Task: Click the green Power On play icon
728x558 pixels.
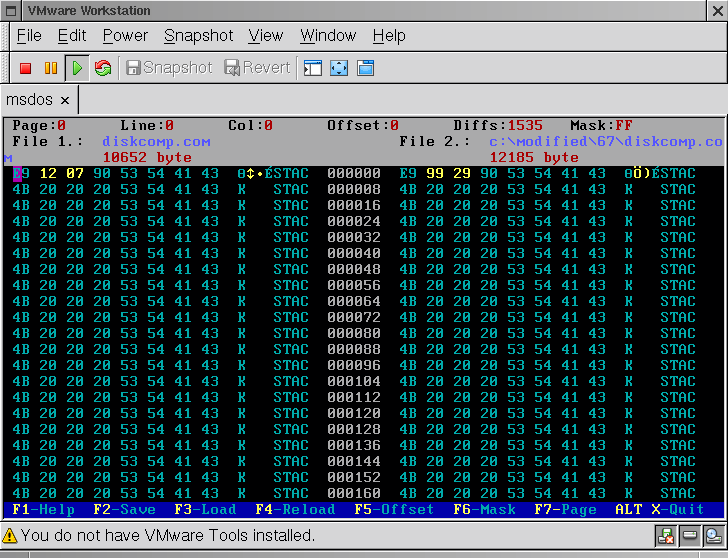Action: tap(77, 68)
